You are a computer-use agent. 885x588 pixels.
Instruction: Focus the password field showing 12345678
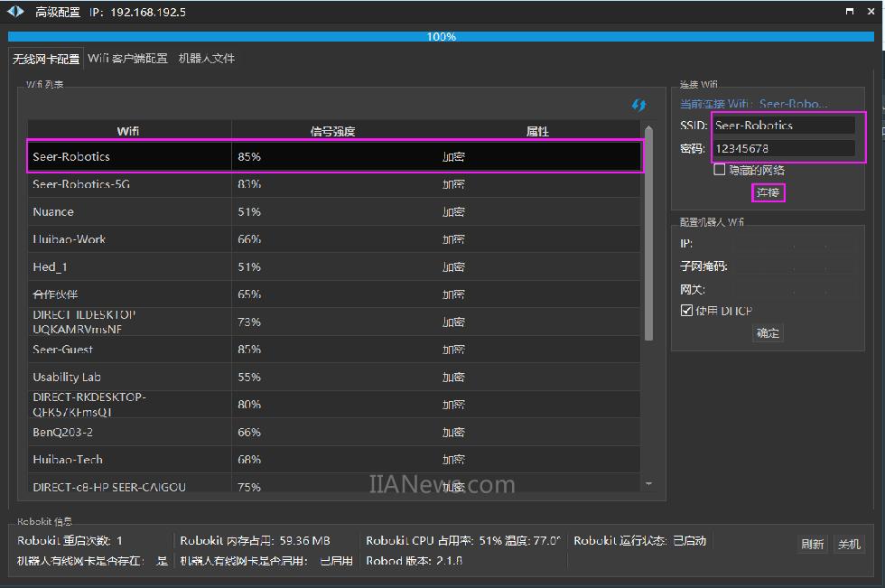tap(782, 148)
